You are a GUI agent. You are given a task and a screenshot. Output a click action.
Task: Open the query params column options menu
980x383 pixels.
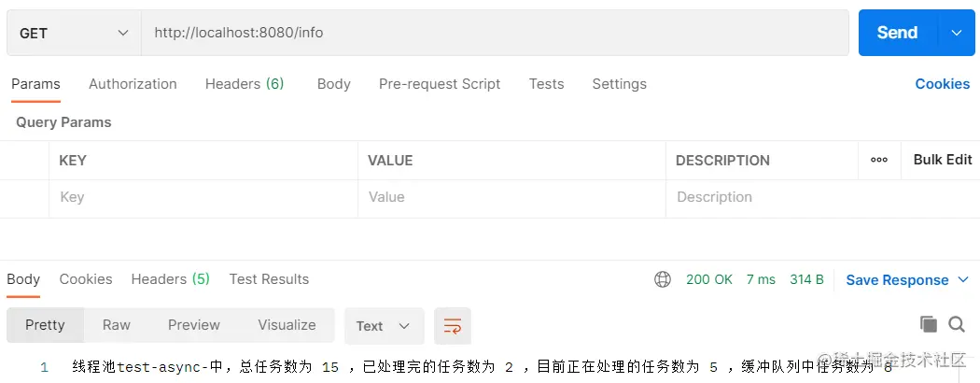[x=879, y=161]
